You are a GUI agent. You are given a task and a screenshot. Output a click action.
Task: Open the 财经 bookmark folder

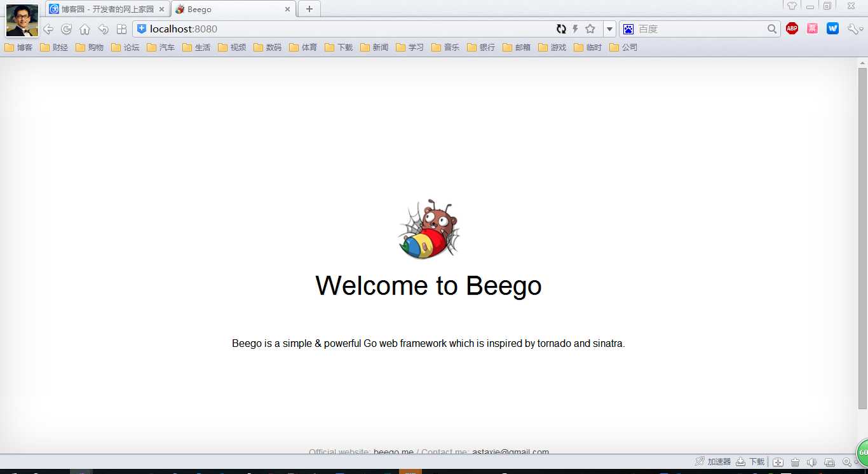[x=54, y=48]
